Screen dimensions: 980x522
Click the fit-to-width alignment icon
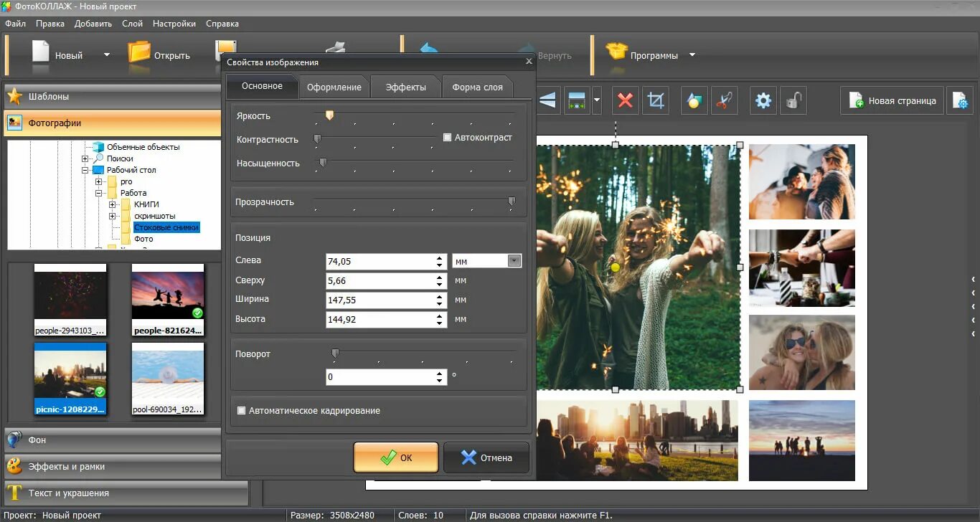pos(576,101)
